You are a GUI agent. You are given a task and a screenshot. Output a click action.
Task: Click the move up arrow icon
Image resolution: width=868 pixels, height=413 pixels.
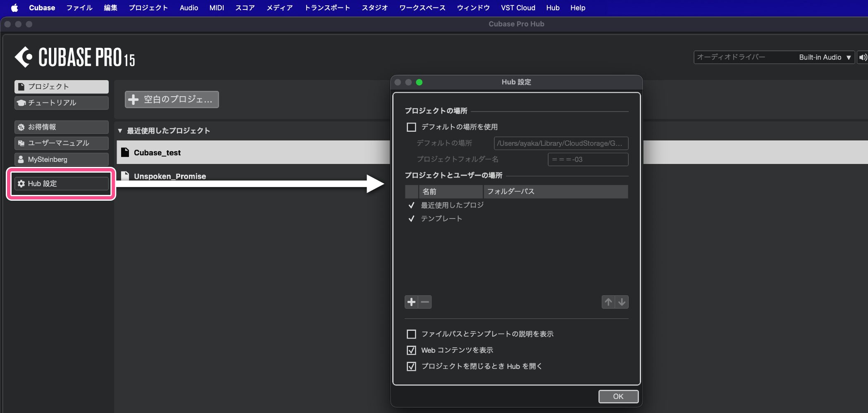tap(608, 302)
